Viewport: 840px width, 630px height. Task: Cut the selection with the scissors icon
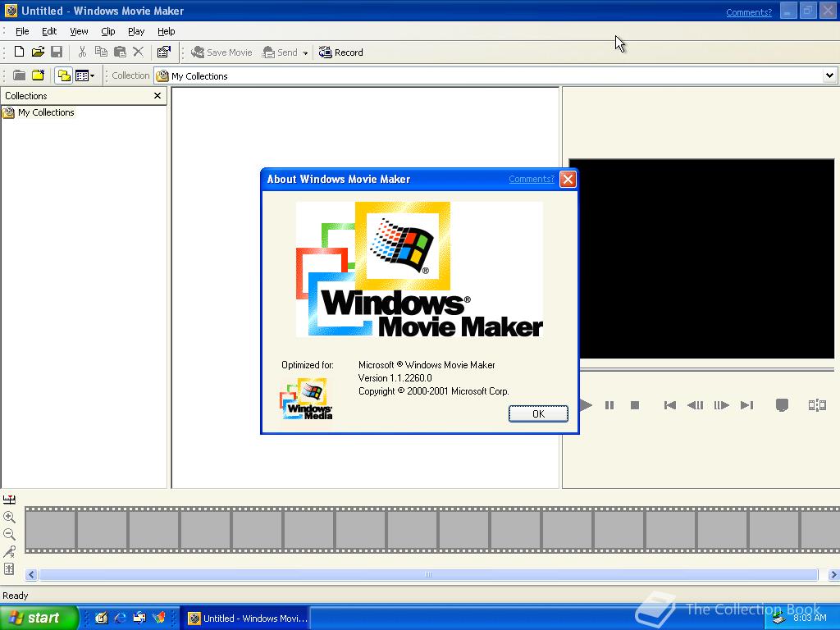(82, 52)
